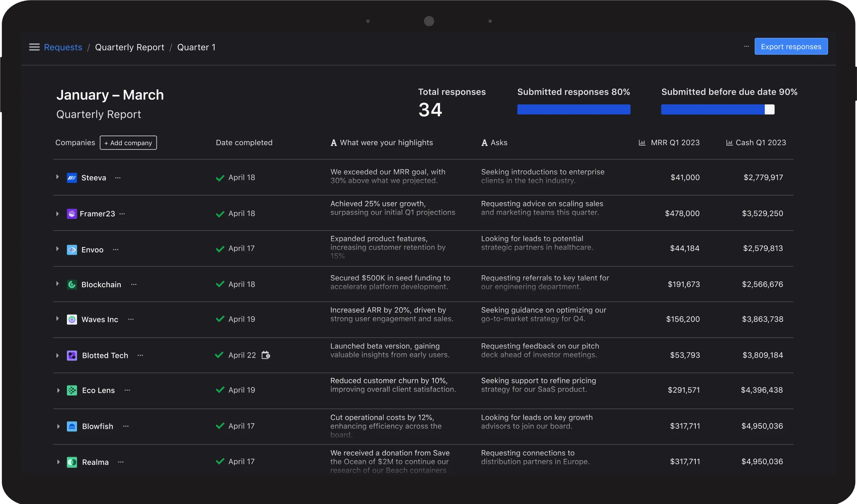
Task: Expand the Realma company row
Action: click(x=58, y=462)
